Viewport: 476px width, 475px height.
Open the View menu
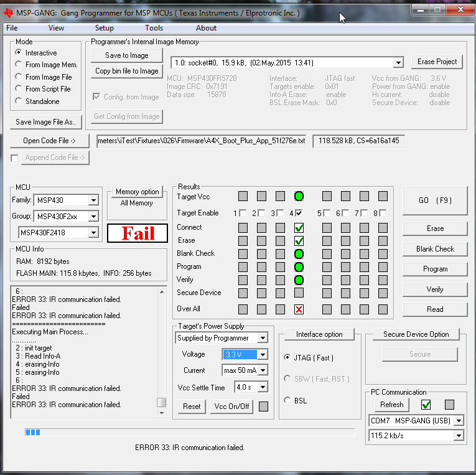(56, 28)
